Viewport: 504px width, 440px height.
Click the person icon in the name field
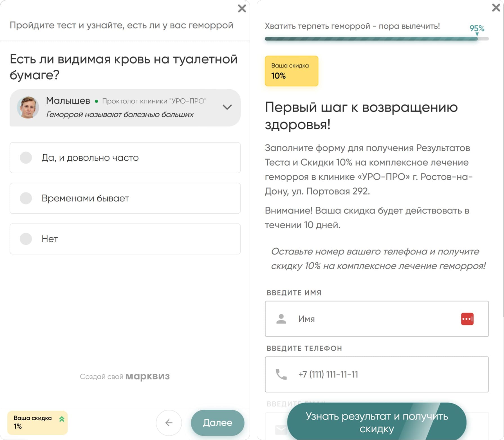281,319
